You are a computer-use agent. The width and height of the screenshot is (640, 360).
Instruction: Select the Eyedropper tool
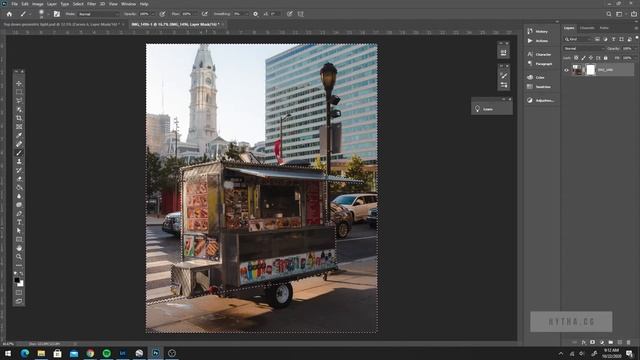19,135
